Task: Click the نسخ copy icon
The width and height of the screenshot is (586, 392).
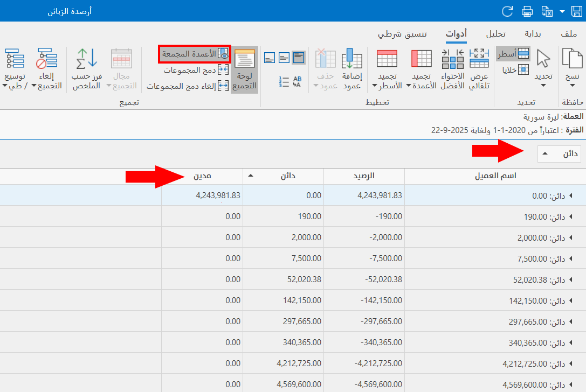Action: tap(571, 65)
